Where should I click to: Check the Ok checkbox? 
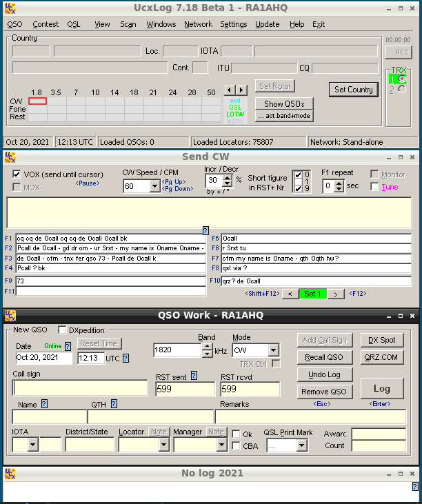pos(236,434)
